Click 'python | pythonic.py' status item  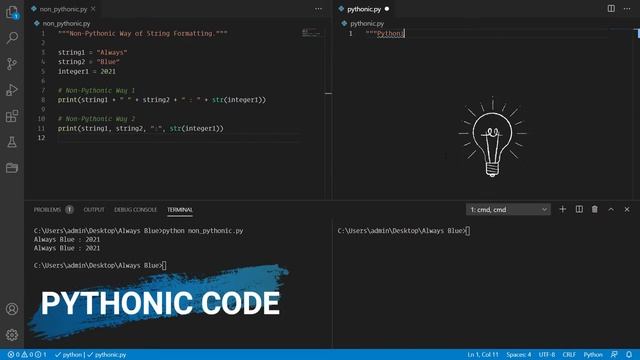click(90, 355)
